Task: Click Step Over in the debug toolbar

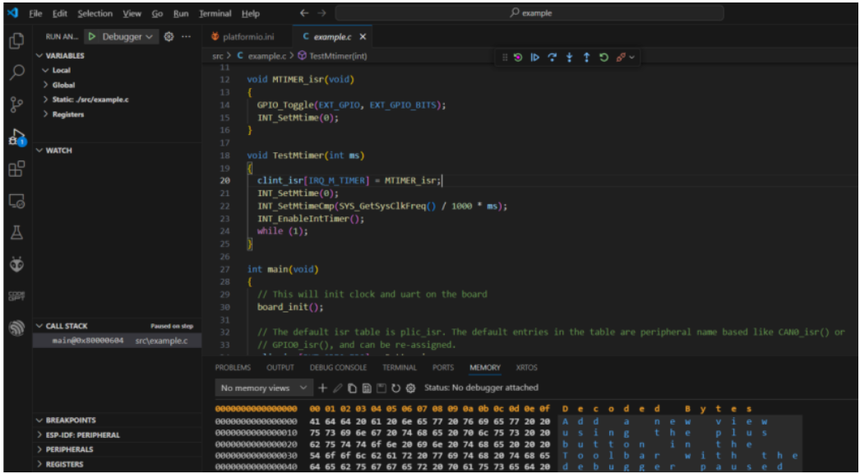Action: pyautogui.click(x=552, y=57)
